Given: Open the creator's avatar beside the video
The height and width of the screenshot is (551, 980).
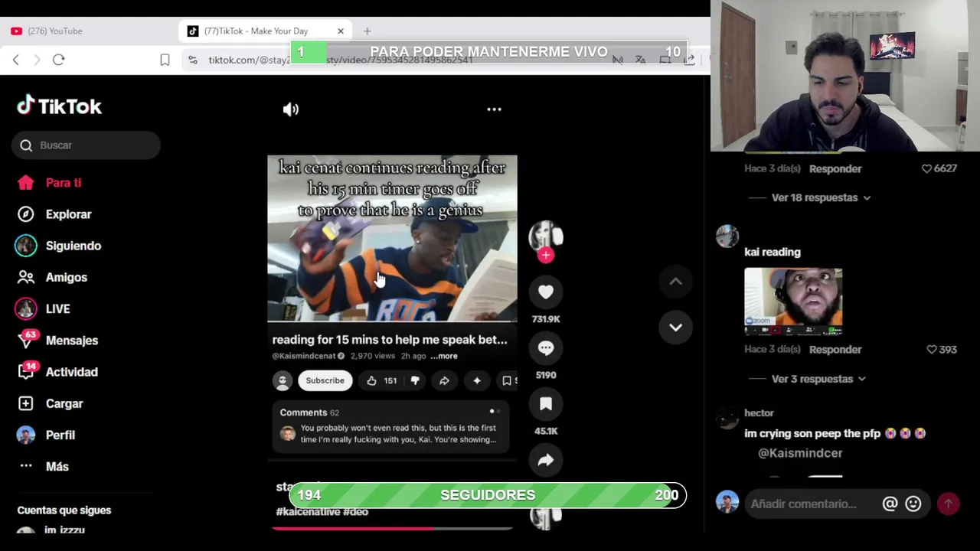Looking at the screenshot, I should tap(546, 236).
